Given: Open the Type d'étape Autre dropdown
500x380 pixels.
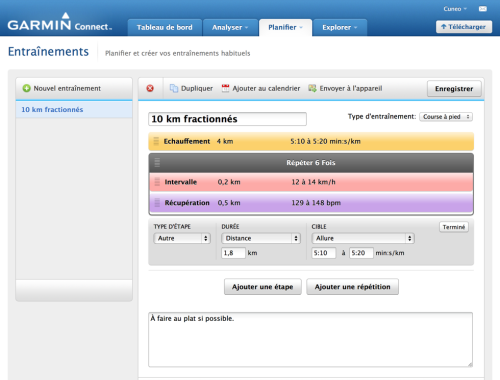Looking at the screenshot, I should point(182,238).
